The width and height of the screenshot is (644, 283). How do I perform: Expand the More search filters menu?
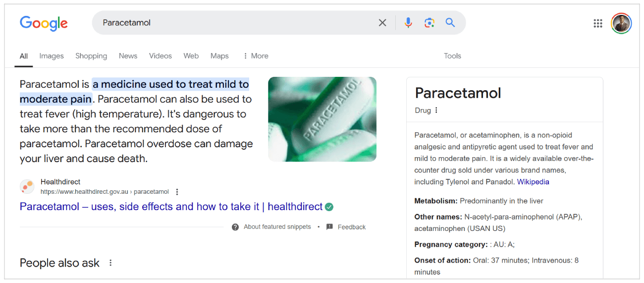(255, 56)
